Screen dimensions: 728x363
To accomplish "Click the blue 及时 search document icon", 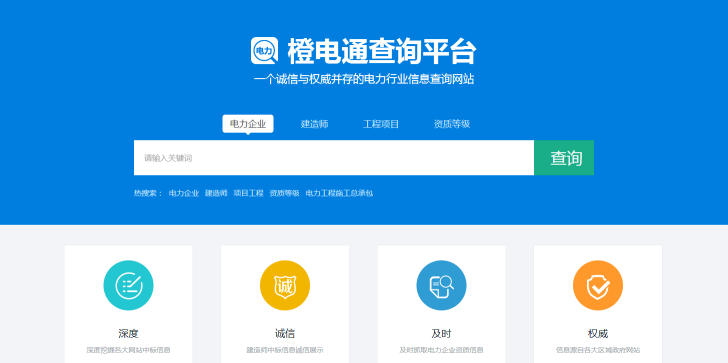I will coord(441,285).
